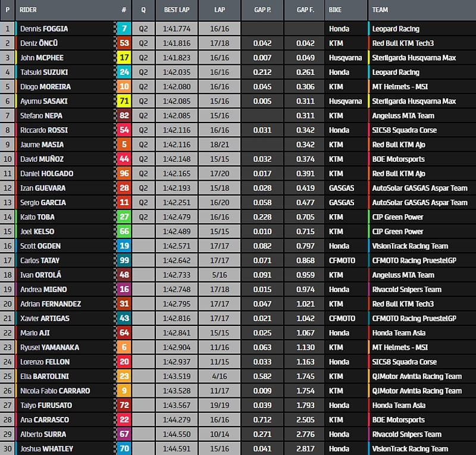
Task: Click the GAP F. column header
Action: (x=305, y=10)
